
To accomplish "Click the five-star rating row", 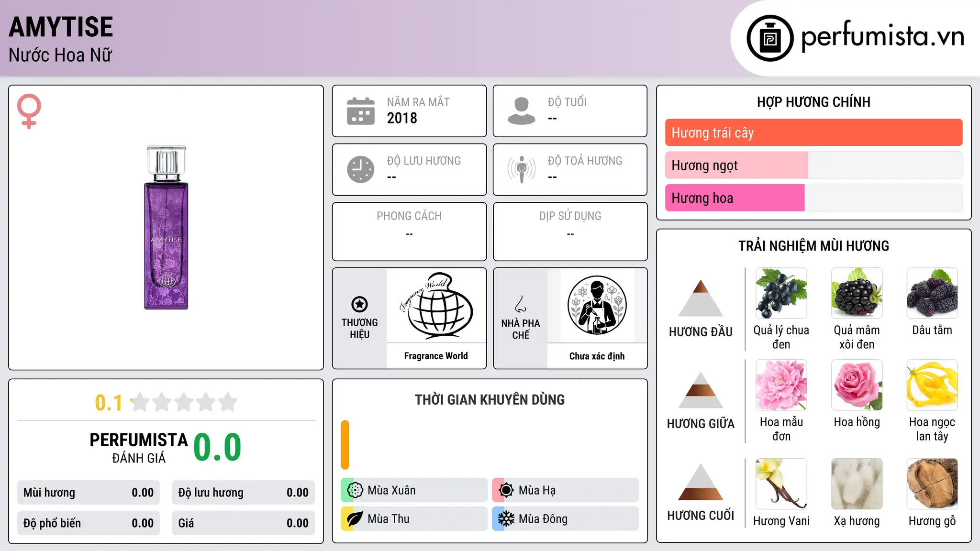I will coord(184,402).
